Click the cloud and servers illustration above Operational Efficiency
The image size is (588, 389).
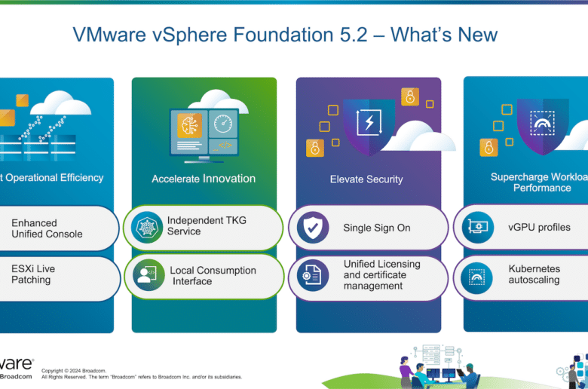45,126
